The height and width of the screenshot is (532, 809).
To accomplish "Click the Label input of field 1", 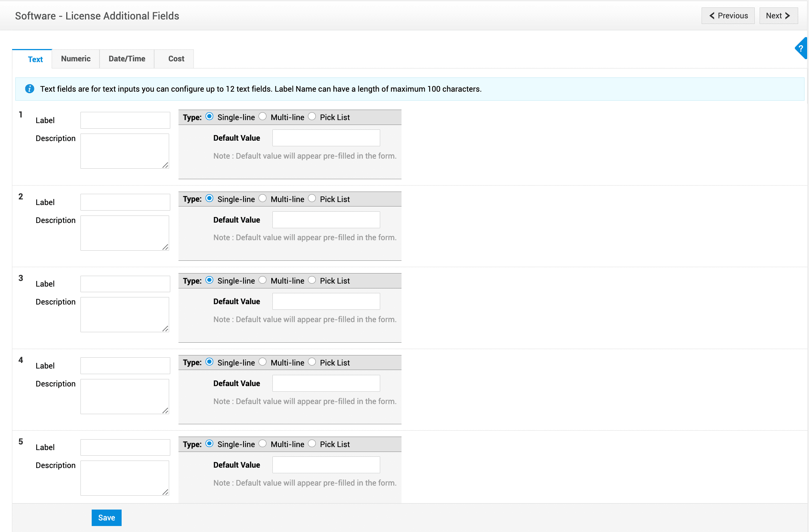I will [x=125, y=120].
